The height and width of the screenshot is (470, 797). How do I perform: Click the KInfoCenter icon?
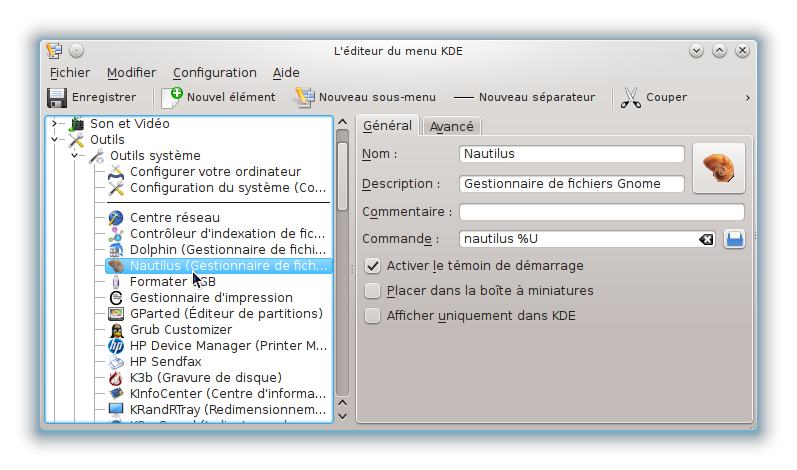116,394
